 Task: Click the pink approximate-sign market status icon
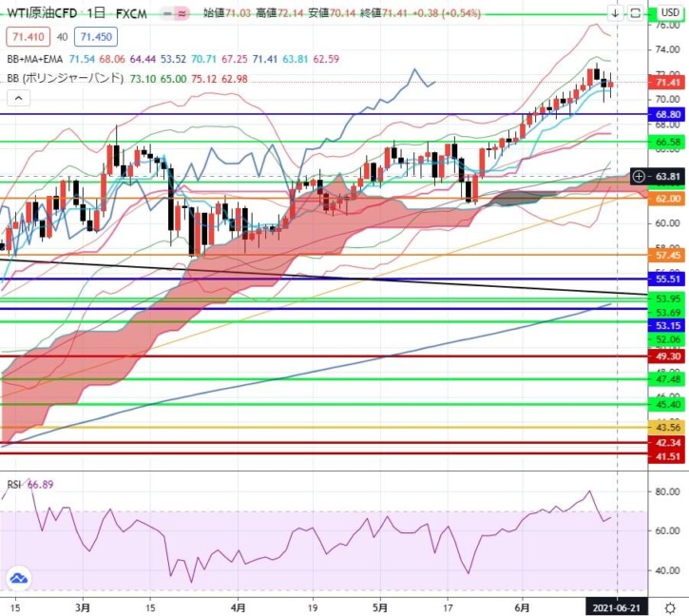[x=182, y=14]
